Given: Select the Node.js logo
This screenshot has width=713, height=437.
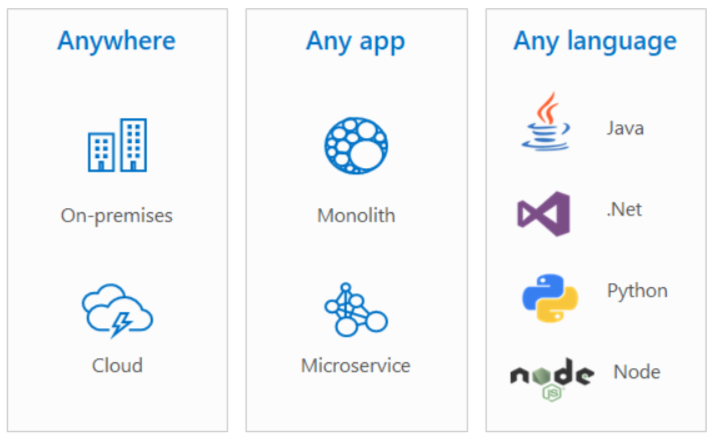Looking at the screenshot, I should click(552, 379).
